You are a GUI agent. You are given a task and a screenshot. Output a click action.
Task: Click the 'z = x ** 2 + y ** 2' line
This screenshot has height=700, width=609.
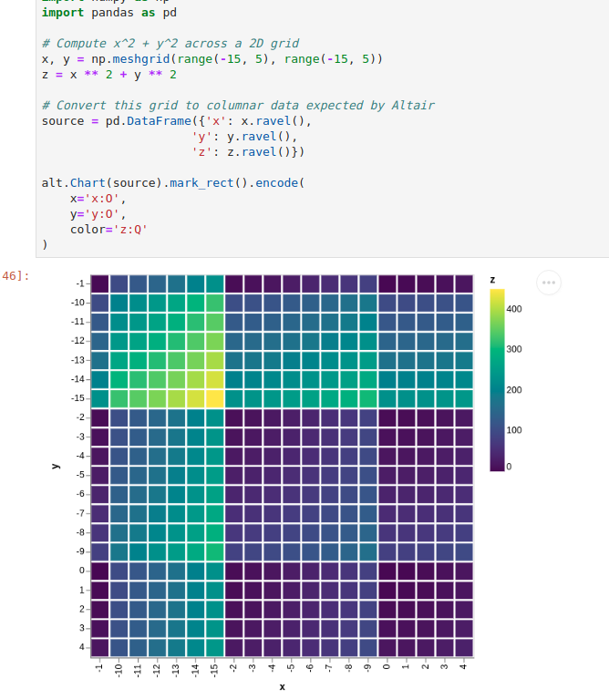point(109,75)
